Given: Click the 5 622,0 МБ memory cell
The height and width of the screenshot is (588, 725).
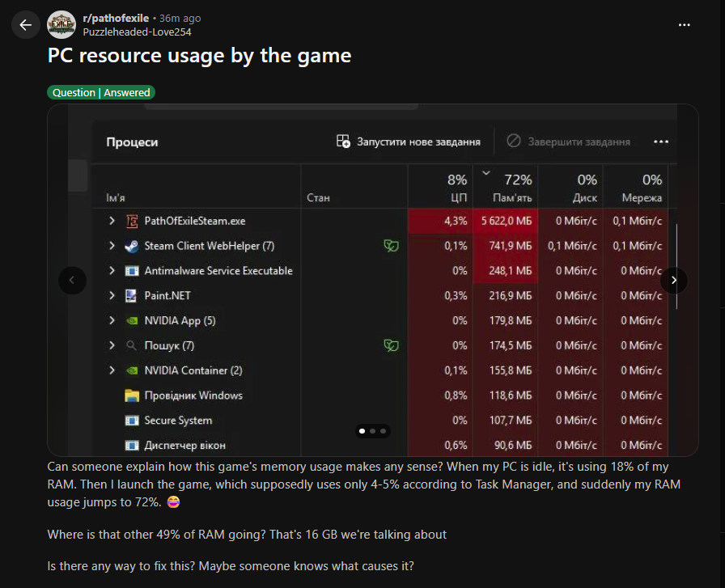Looking at the screenshot, I should point(506,221).
